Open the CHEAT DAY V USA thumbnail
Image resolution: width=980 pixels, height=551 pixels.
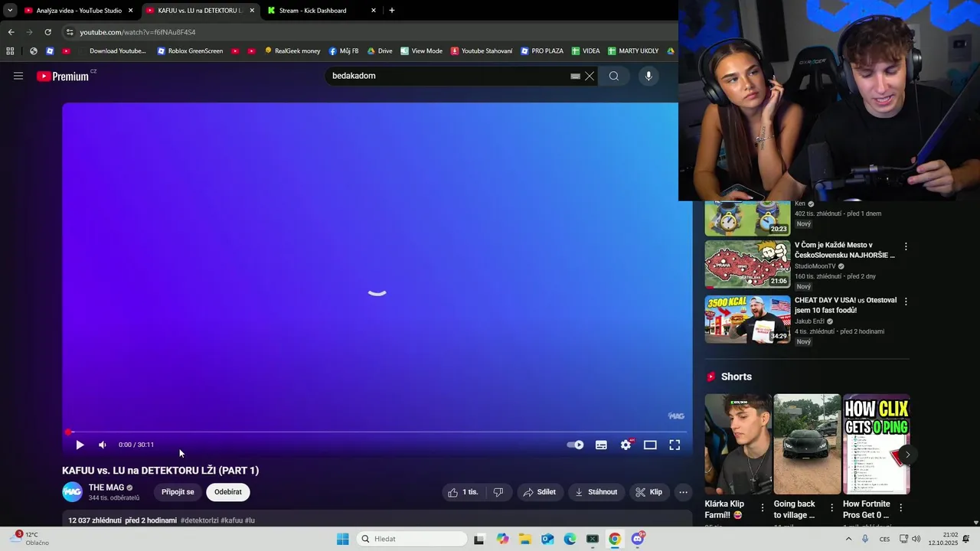pyautogui.click(x=747, y=319)
